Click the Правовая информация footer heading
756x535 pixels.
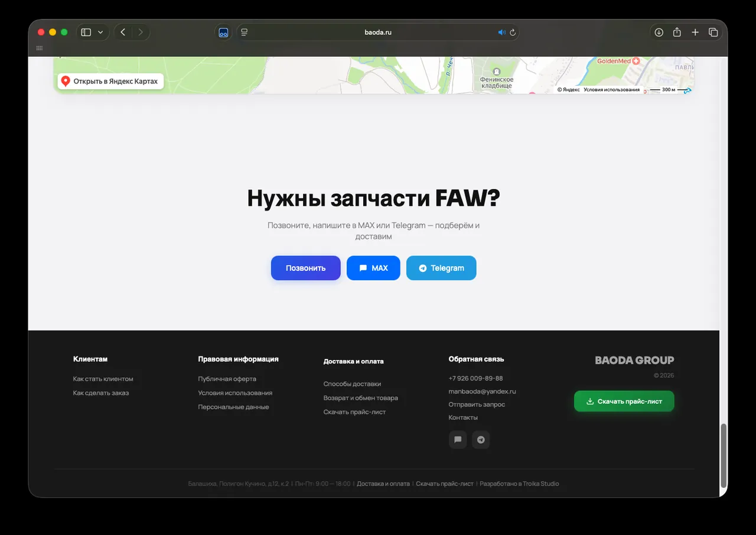[x=238, y=359]
